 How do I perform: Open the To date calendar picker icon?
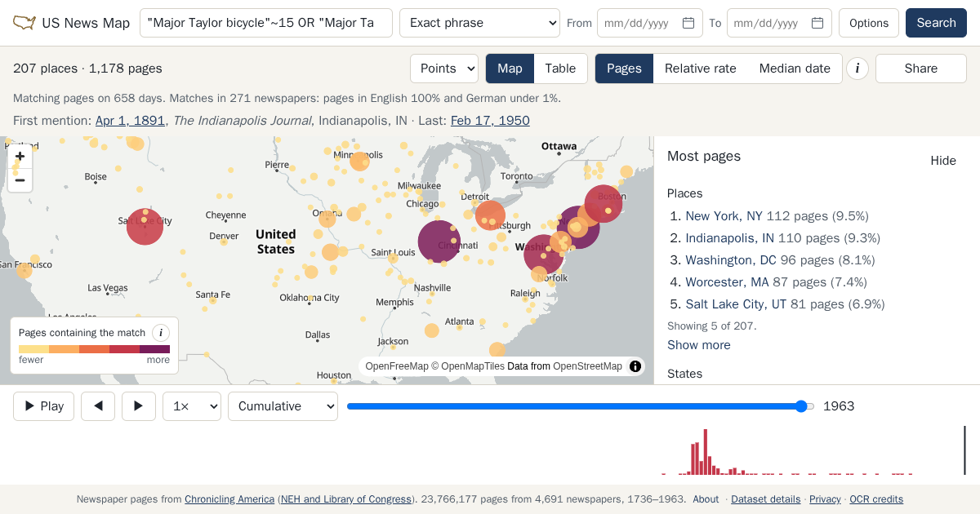(817, 23)
